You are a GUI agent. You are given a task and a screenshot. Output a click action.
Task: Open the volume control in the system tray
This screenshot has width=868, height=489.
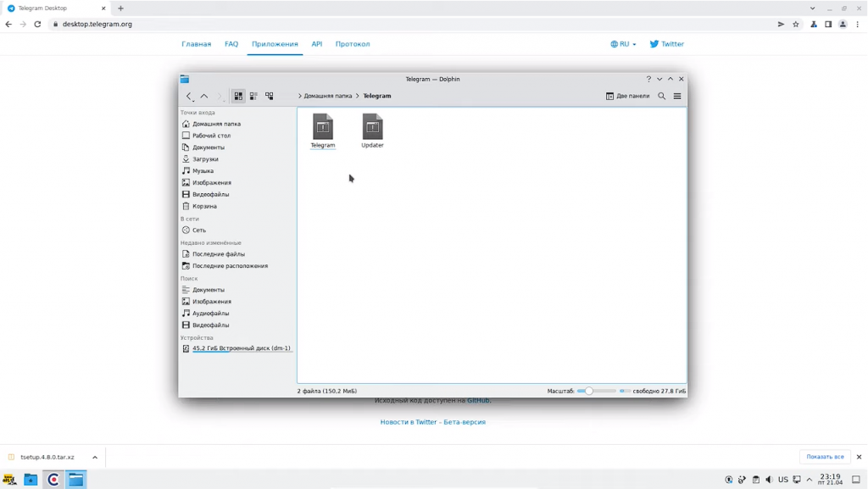(x=769, y=480)
